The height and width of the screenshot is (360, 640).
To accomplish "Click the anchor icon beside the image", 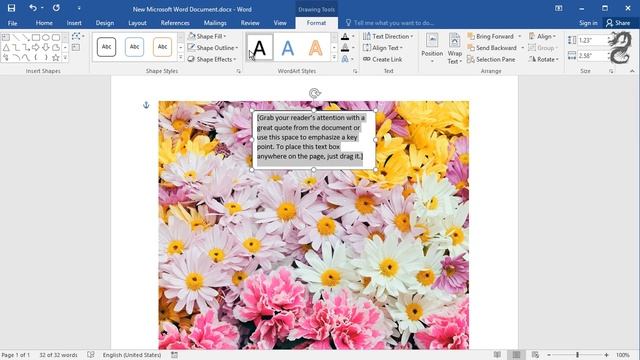I will click(146, 105).
